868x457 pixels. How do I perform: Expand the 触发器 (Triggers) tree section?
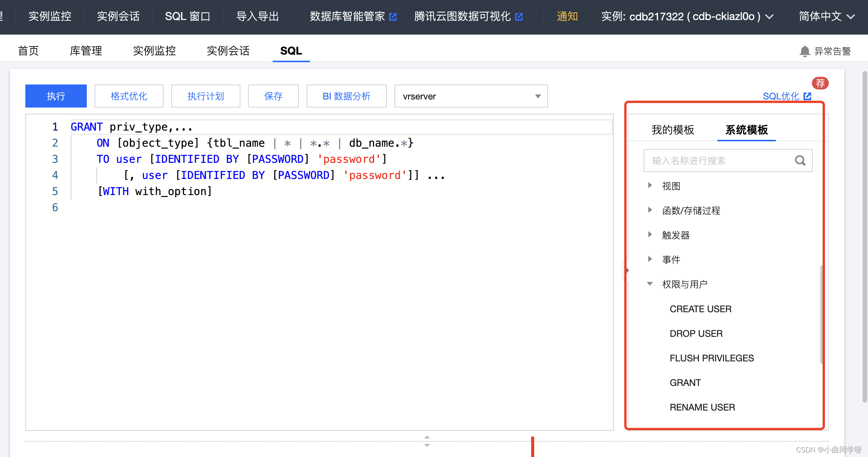(649, 234)
